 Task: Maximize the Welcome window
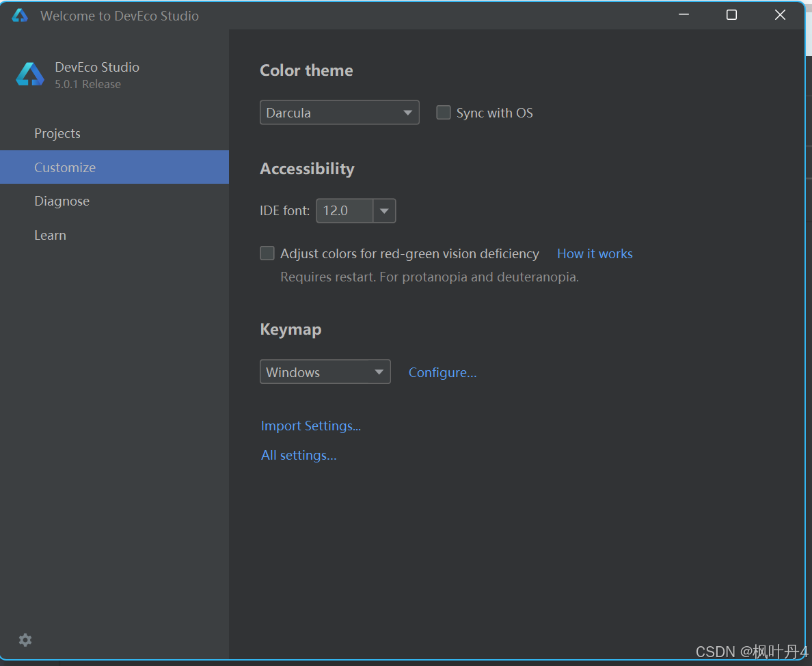point(731,15)
